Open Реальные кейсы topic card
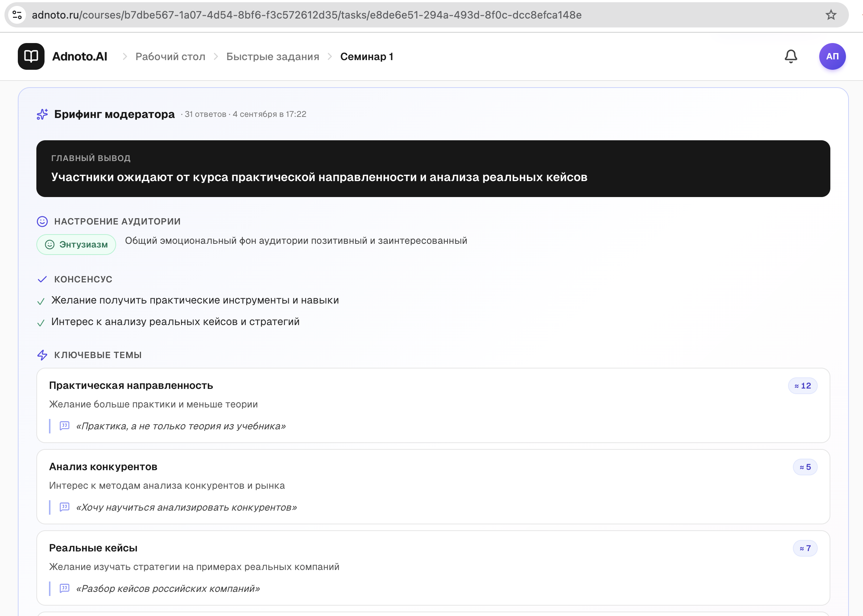 click(433, 568)
